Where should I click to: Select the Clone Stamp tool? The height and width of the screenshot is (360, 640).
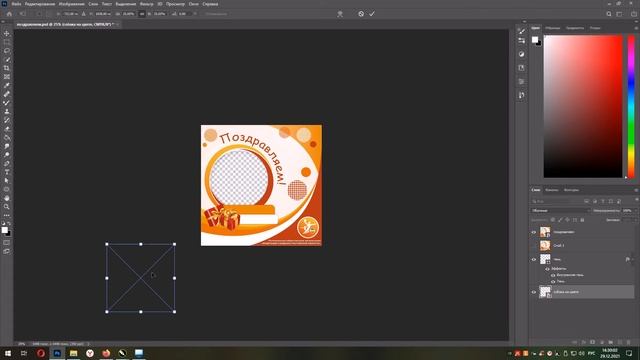(x=7, y=111)
